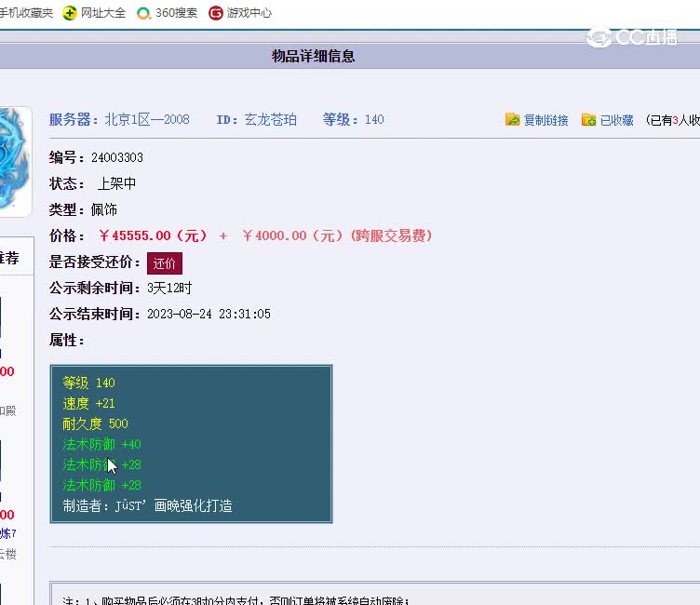Open the 360搜索 bookmark icon
This screenshot has height=605, width=700.
click(143, 13)
